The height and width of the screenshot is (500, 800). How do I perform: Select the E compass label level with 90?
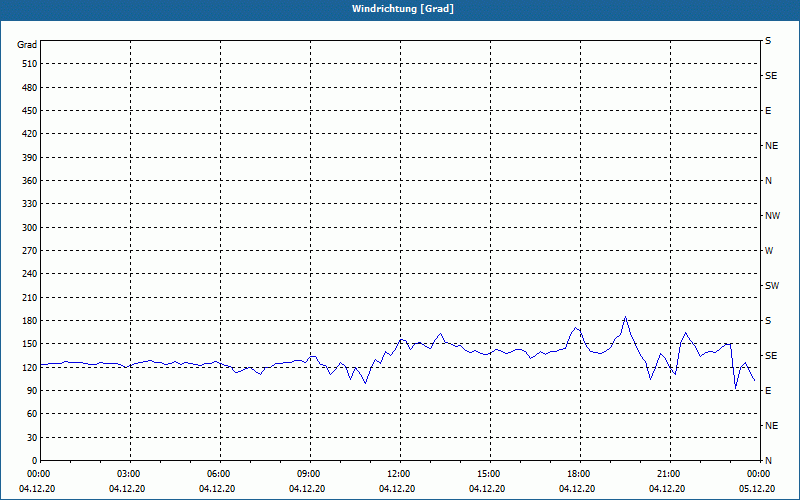point(768,390)
